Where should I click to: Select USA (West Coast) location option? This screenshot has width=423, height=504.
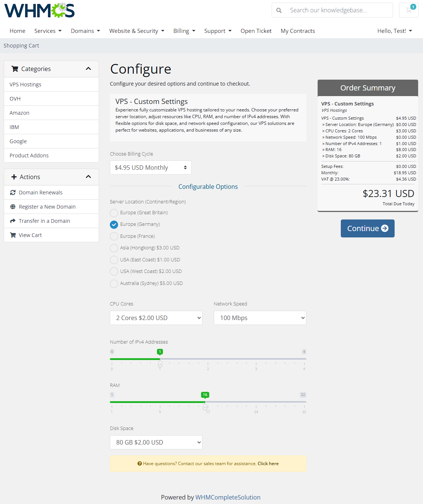click(x=114, y=271)
